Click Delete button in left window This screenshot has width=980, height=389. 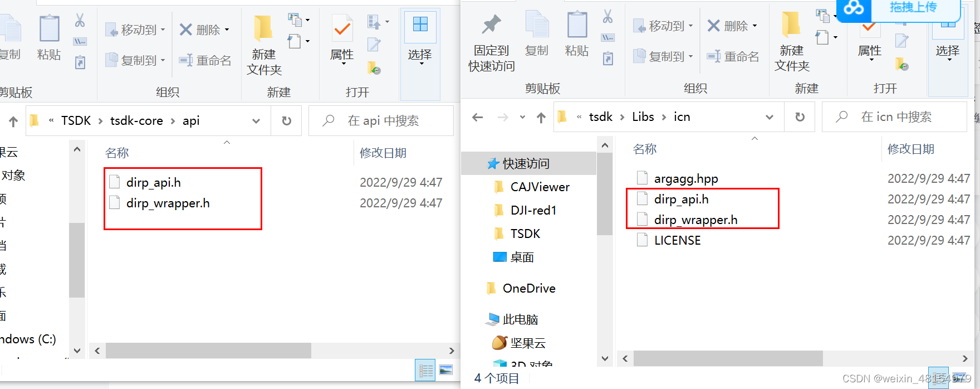click(204, 30)
